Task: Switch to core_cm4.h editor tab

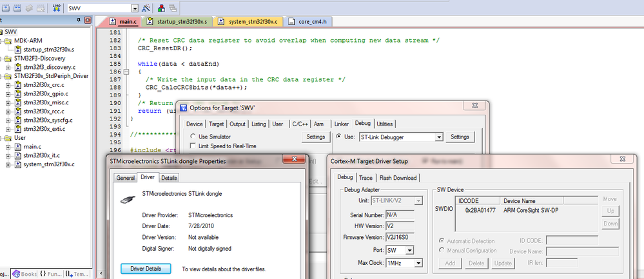Action: tap(307, 22)
